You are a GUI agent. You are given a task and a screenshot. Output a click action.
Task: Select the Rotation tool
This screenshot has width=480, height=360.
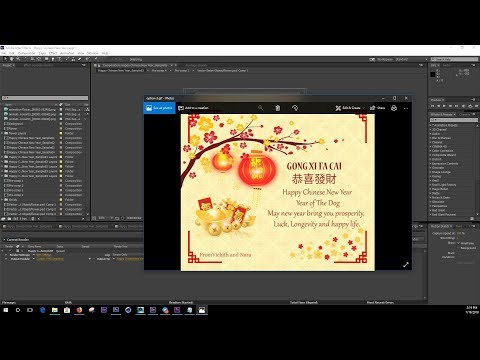pyautogui.click(x=26, y=59)
